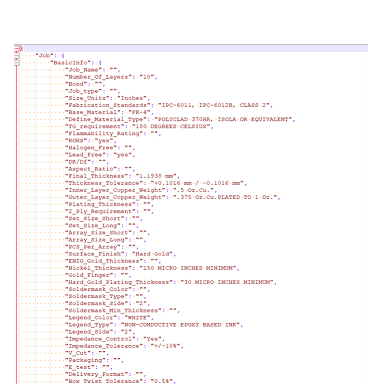Click the "ROHS" line
The height and width of the screenshot is (384, 368).
91,141
